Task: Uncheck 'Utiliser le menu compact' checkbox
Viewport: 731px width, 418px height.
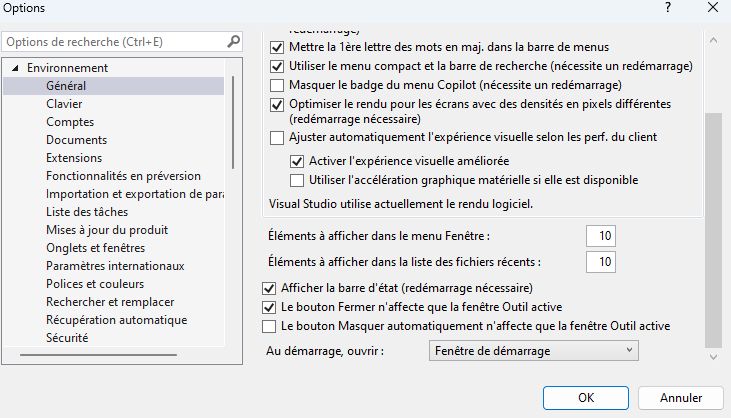Action: [278, 66]
